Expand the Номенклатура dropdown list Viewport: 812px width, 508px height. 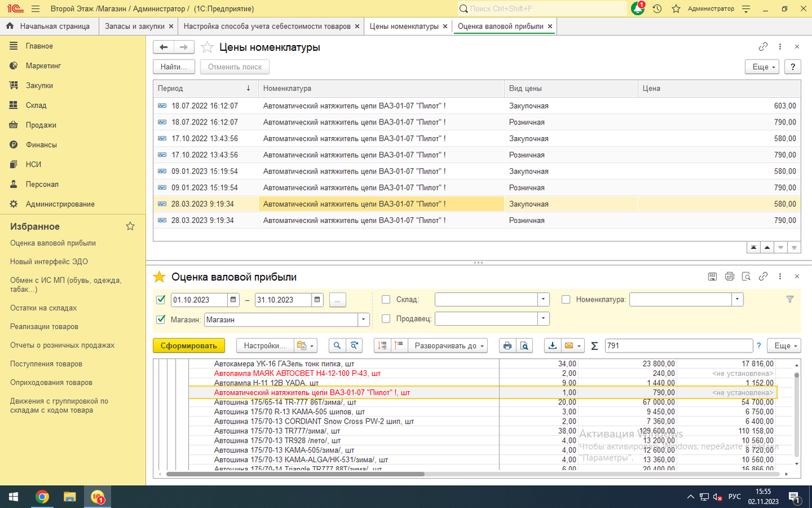pos(737,300)
